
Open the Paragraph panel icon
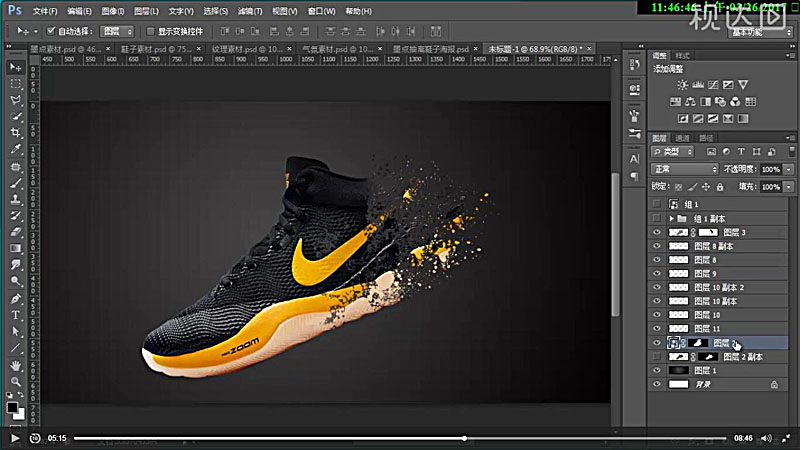coord(634,177)
